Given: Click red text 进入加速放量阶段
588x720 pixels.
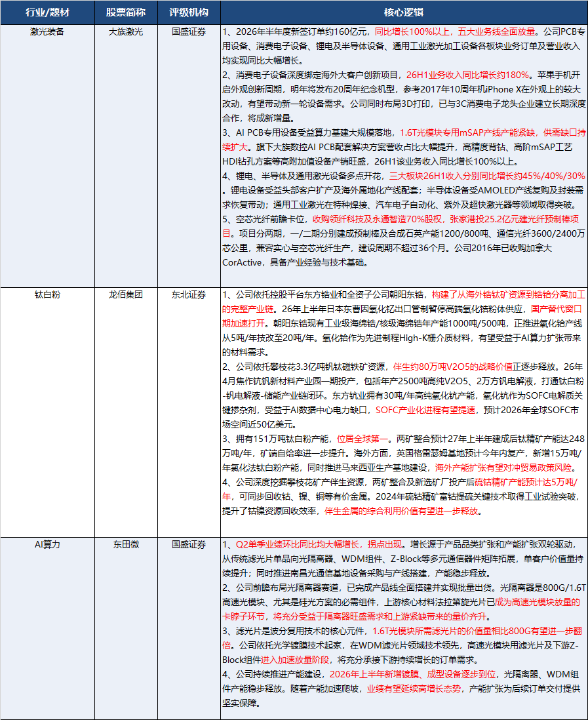Looking at the screenshot, I should coord(295,660).
